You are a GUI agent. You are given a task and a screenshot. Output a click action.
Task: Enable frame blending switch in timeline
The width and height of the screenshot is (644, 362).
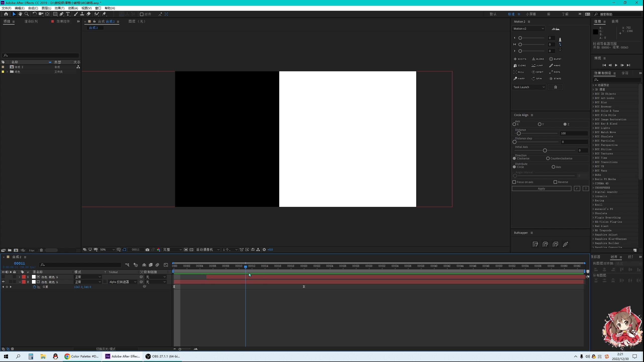tap(151, 265)
